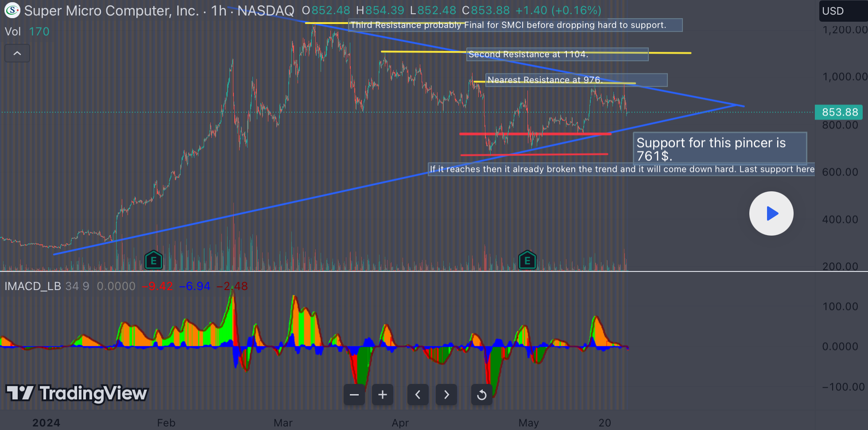Click the play button on the chart
The width and height of the screenshot is (868, 430).
[771, 213]
